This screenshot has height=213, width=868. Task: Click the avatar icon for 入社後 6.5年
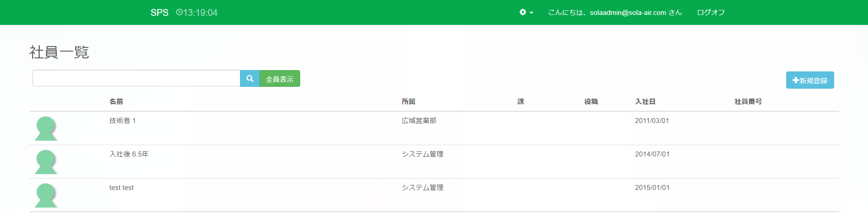(x=46, y=162)
